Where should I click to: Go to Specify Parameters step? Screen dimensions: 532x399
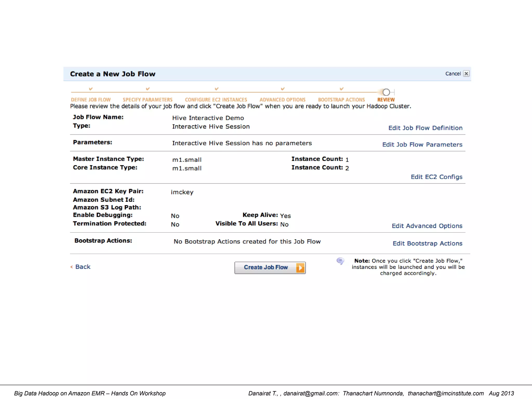[x=148, y=100]
